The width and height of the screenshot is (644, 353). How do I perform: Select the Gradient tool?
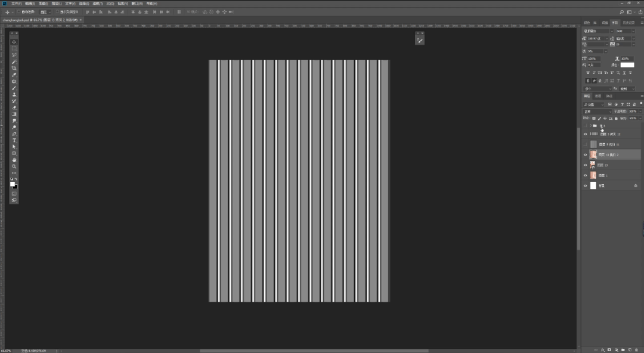[x=14, y=114]
